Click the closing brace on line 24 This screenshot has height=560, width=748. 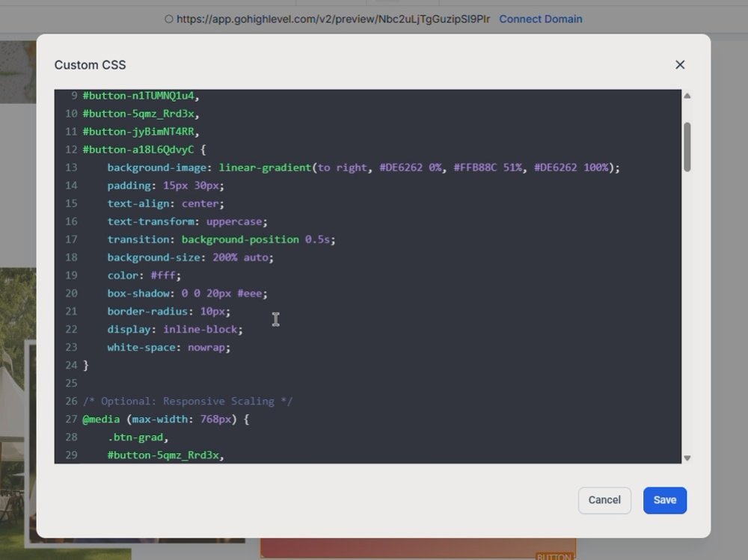86,366
